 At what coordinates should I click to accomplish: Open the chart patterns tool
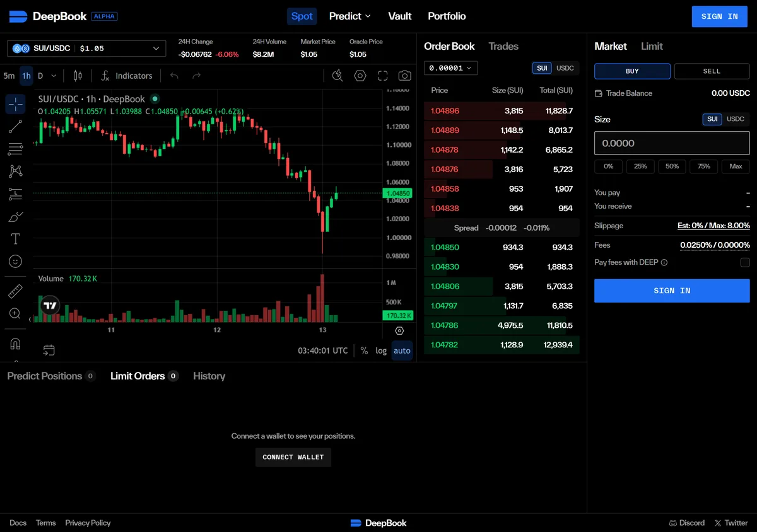(x=15, y=171)
